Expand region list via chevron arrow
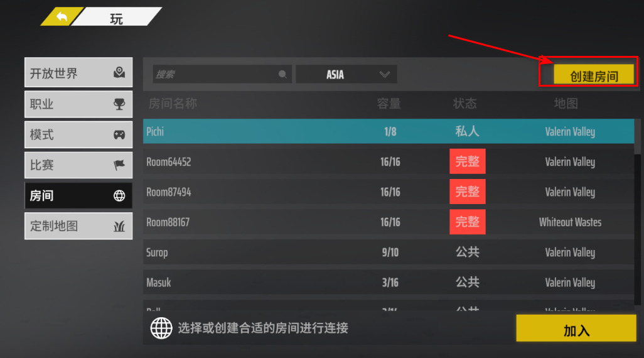Screen dimensions: 644x358 (384, 74)
